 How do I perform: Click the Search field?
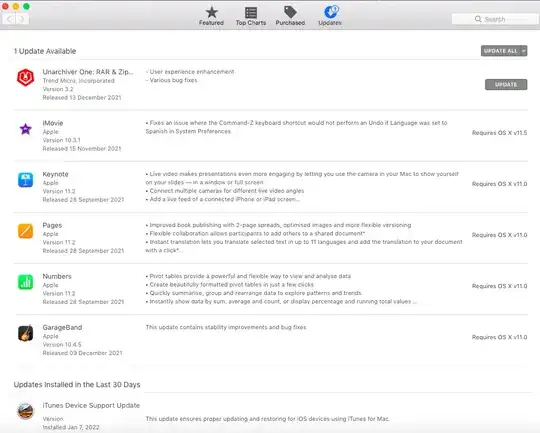(495, 19)
